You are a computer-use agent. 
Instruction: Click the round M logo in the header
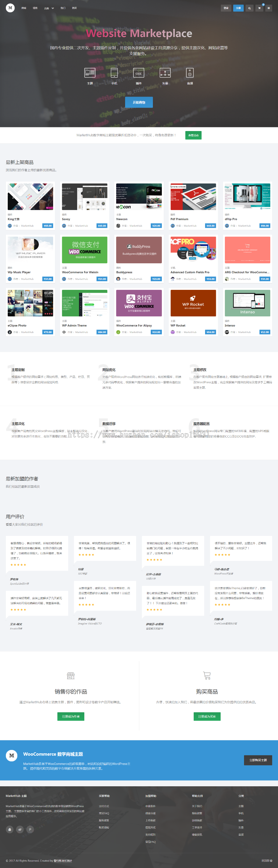pos(10,8)
